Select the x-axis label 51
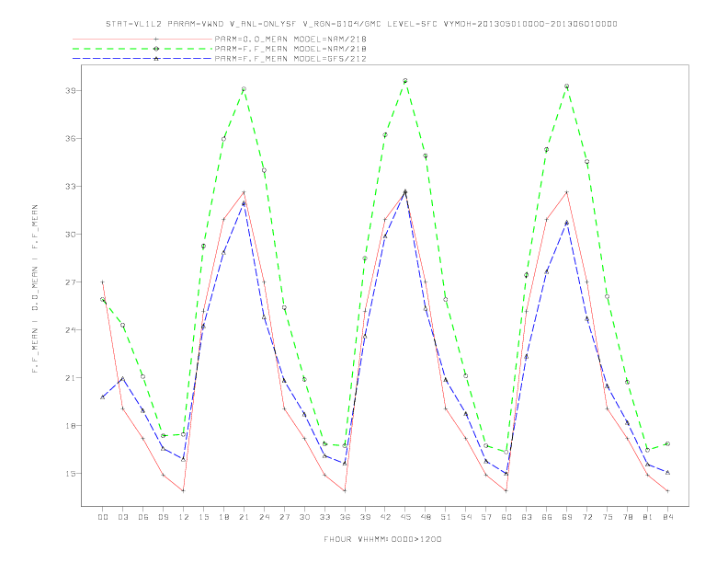 (446, 517)
